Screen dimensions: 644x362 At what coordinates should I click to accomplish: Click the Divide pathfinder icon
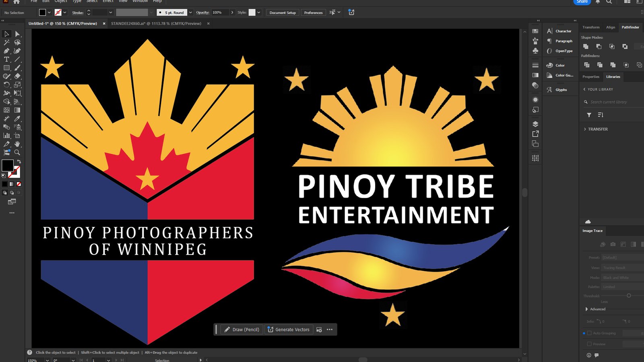586,65
